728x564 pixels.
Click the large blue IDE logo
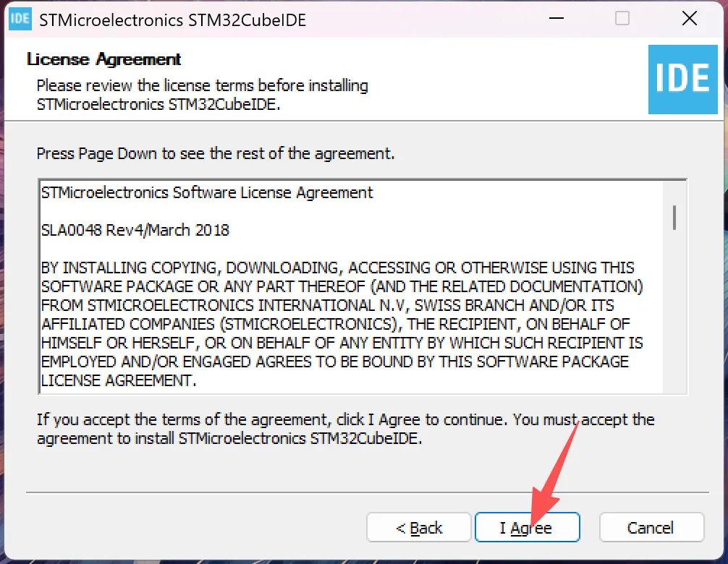click(x=682, y=80)
